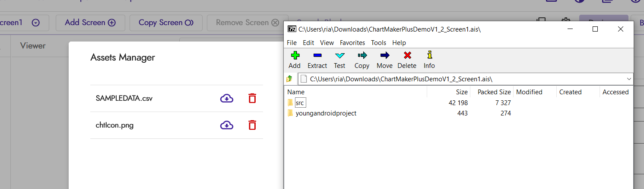
Task: Click the Copy icon in 7-Zip toolbar
Action: (362, 55)
